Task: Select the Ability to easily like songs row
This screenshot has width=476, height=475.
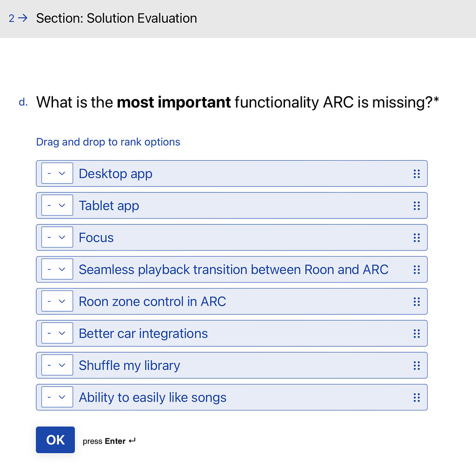Action: [232, 397]
